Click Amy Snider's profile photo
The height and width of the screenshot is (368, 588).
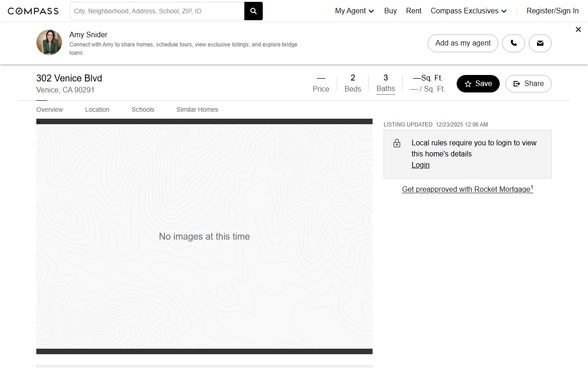[49, 42]
